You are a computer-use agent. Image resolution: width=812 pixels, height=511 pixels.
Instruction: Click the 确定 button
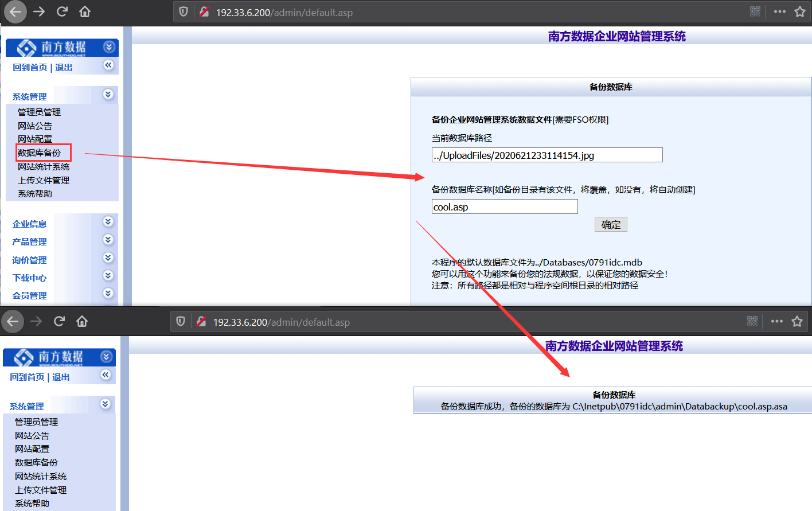(x=611, y=225)
